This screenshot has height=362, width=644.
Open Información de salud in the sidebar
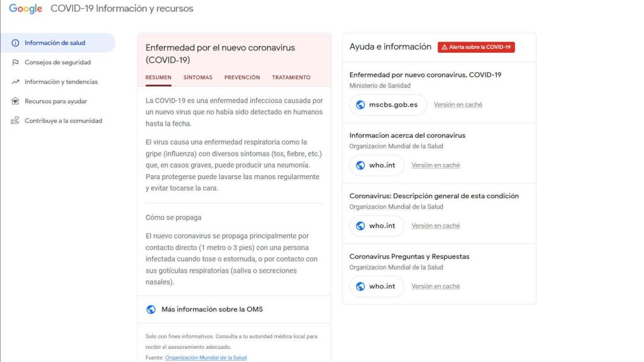tap(58, 43)
